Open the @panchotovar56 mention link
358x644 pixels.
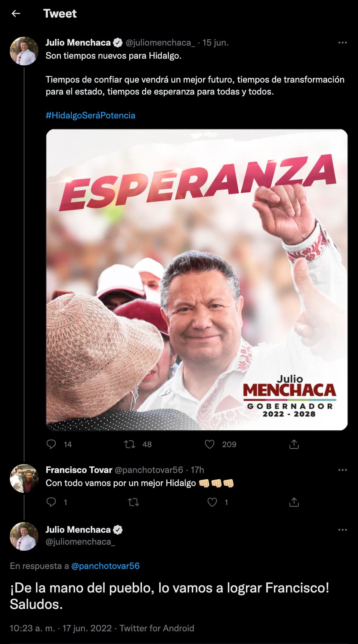[105, 566]
